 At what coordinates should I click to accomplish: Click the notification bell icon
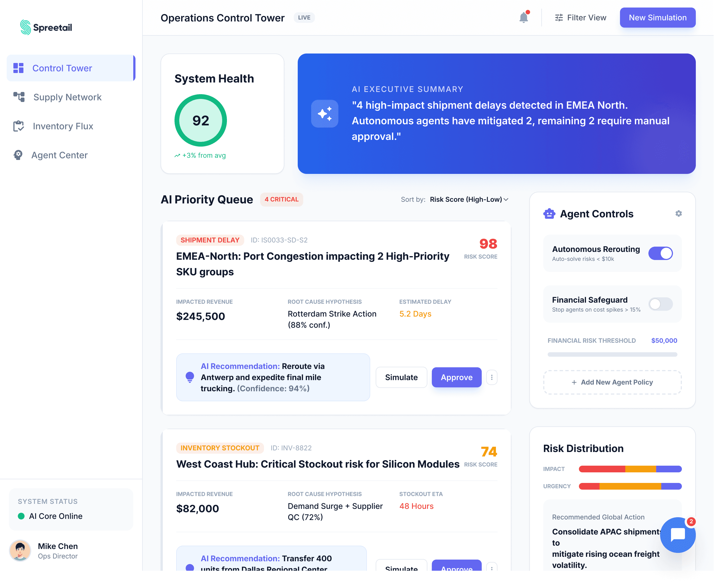pyautogui.click(x=524, y=18)
